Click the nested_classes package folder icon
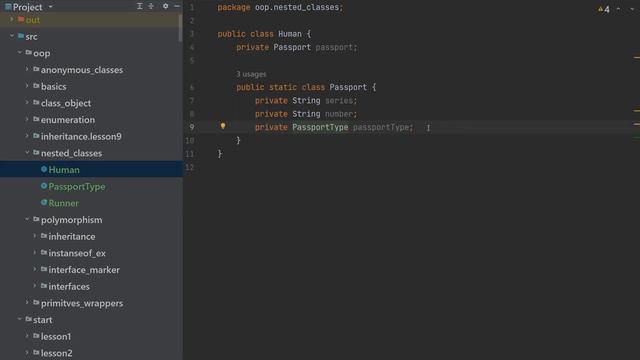The width and height of the screenshot is (640, 360). tap(36, 153)
